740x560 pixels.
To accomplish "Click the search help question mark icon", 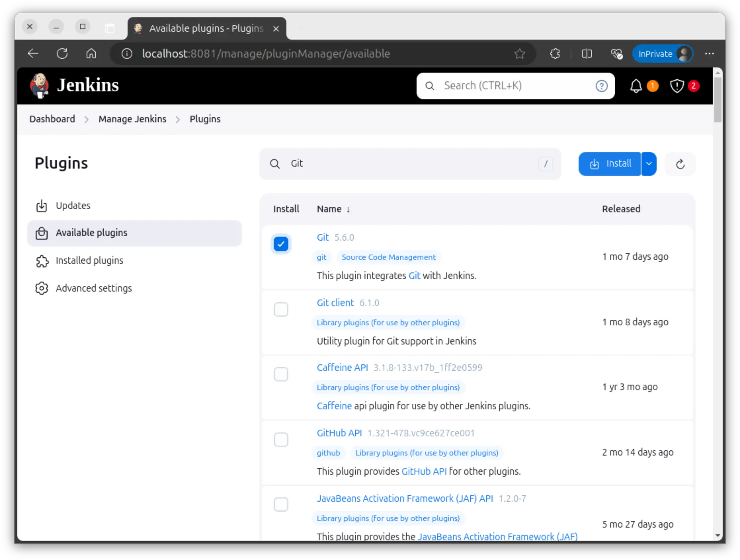I will coord(601,86).
